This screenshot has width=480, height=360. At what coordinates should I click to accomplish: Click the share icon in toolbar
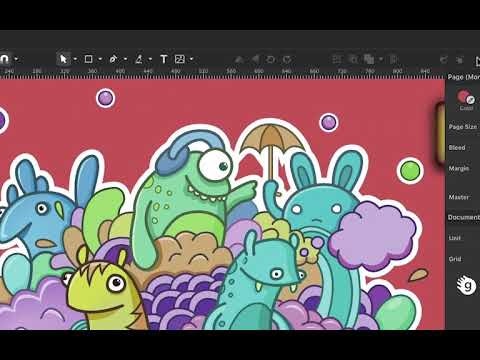[x=443, y=60]
